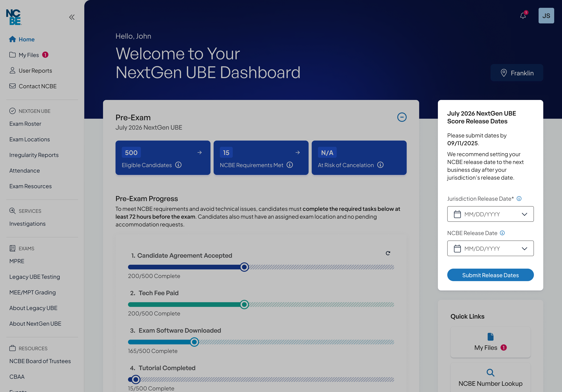This screenshot has width=562, height=392.
Task: Open Investigations under Services
Action: 27,224
